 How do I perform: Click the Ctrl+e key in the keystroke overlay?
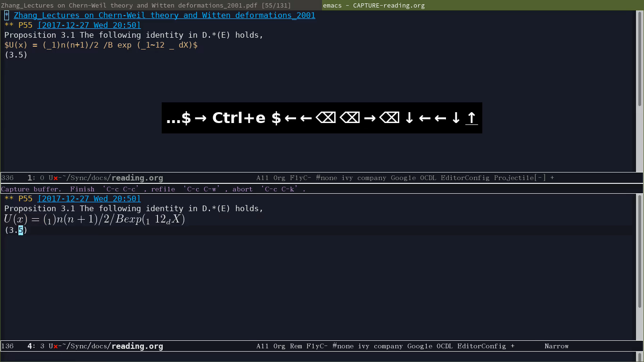(x=239, y=118)
